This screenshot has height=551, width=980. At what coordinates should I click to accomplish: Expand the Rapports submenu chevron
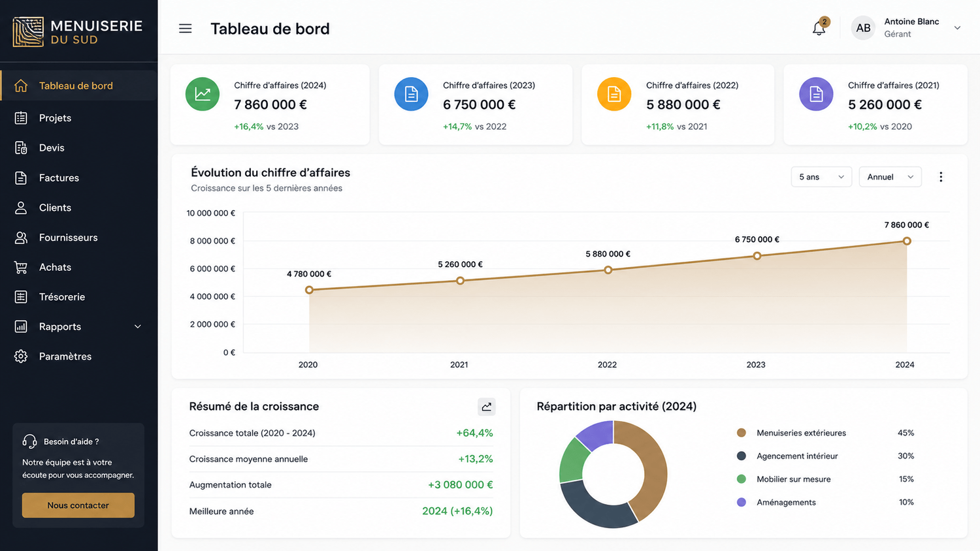(138, 326)
